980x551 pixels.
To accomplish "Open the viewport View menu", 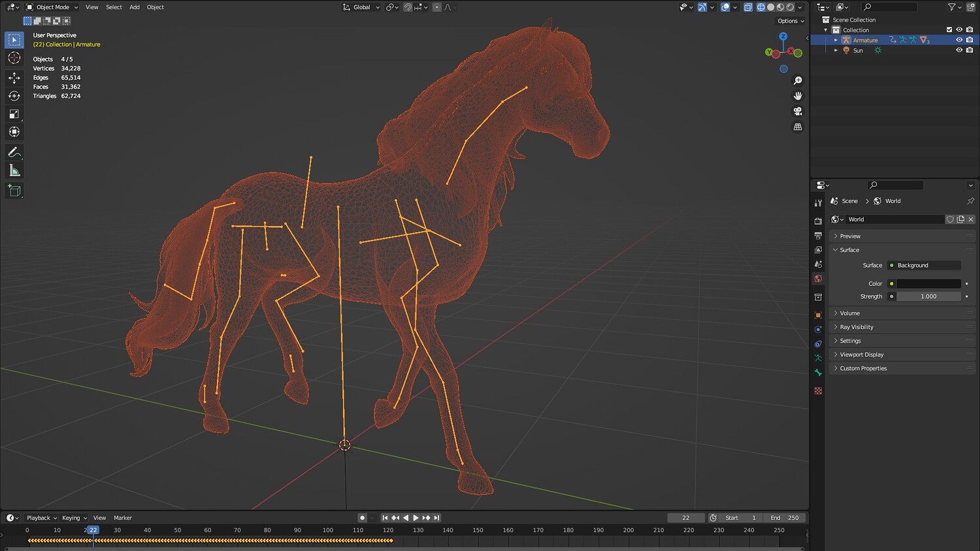I will point(92,7).
